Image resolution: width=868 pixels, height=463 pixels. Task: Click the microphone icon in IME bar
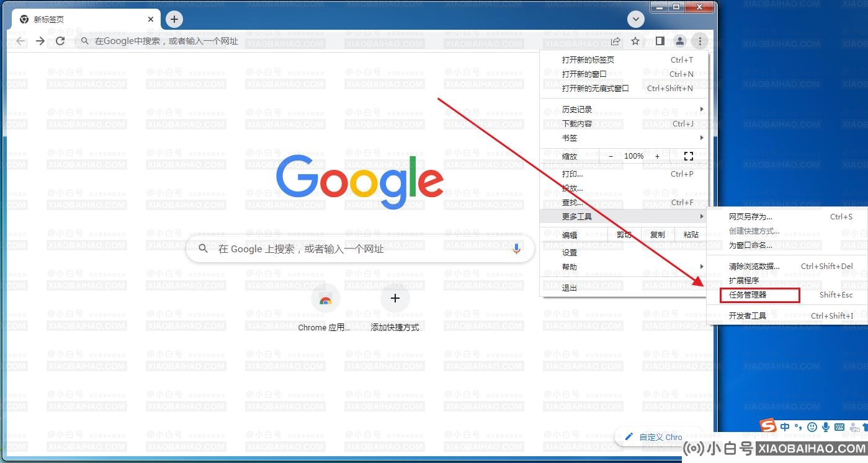(826, 427)
